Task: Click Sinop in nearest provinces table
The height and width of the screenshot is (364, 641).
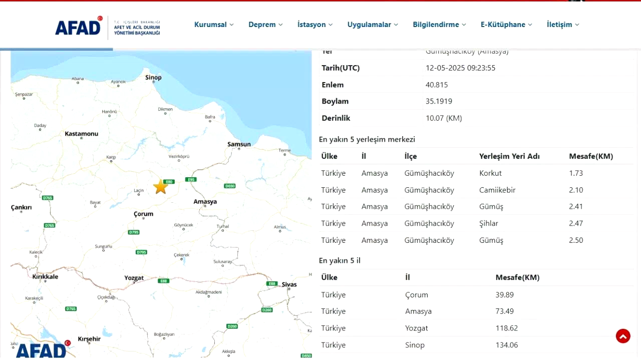Action: tap(415, 345)
